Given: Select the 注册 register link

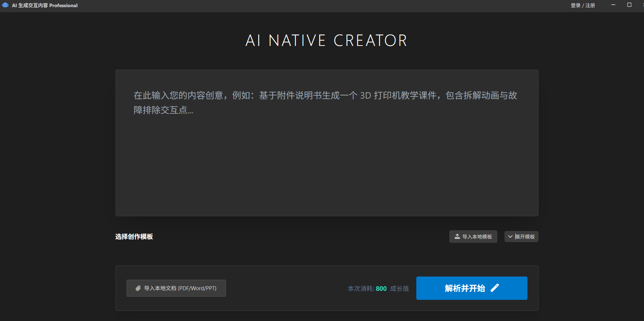Looking at the screenshot, I should coord(590,5).
